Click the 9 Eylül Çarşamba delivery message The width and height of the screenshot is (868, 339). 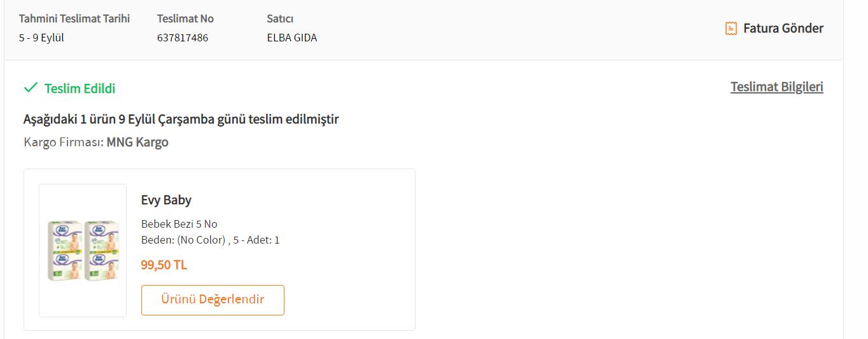[x=181, y=119]
